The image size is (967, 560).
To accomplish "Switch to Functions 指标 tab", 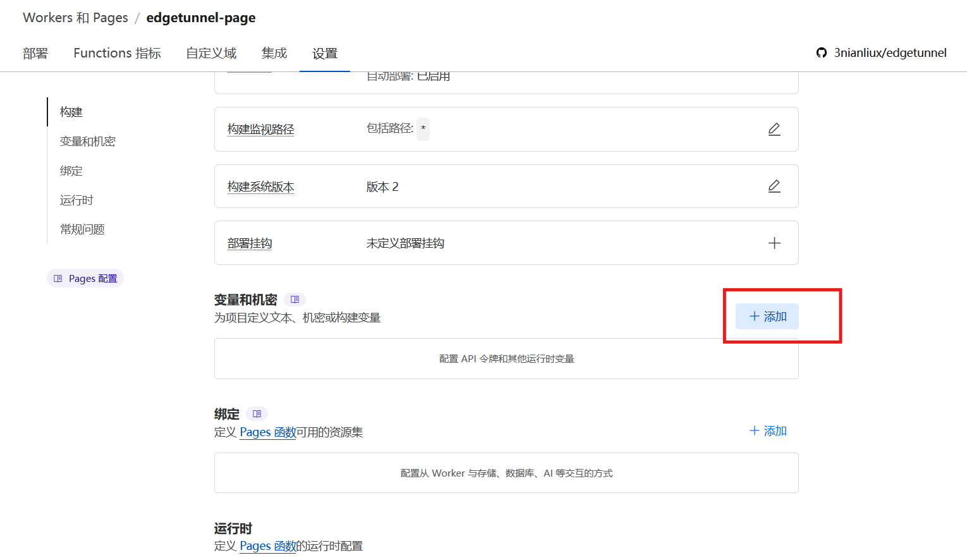I will pyautogui.click(x=117, y=53).
